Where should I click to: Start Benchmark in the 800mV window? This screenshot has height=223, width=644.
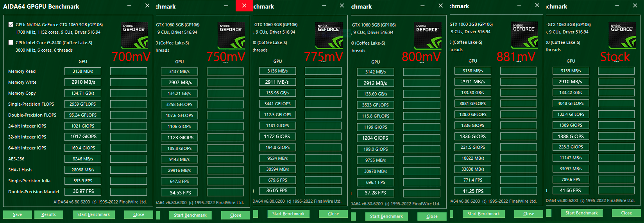coord(386,216)
